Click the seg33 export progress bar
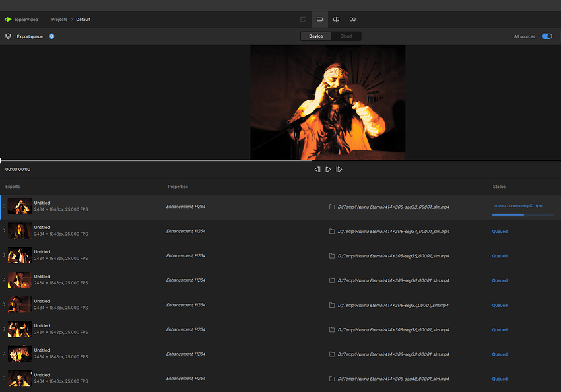561x392 pixels. tap(523, 215)
